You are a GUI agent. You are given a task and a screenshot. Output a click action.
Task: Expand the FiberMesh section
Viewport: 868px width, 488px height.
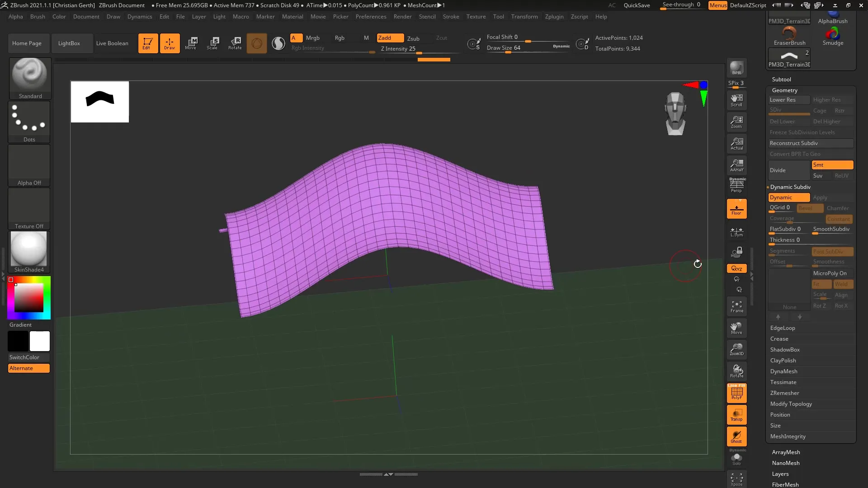(785, 484)
